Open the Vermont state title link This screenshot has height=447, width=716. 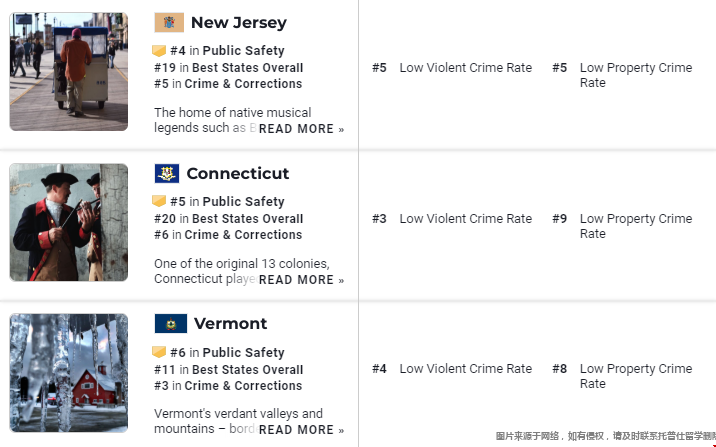point(230,324)
